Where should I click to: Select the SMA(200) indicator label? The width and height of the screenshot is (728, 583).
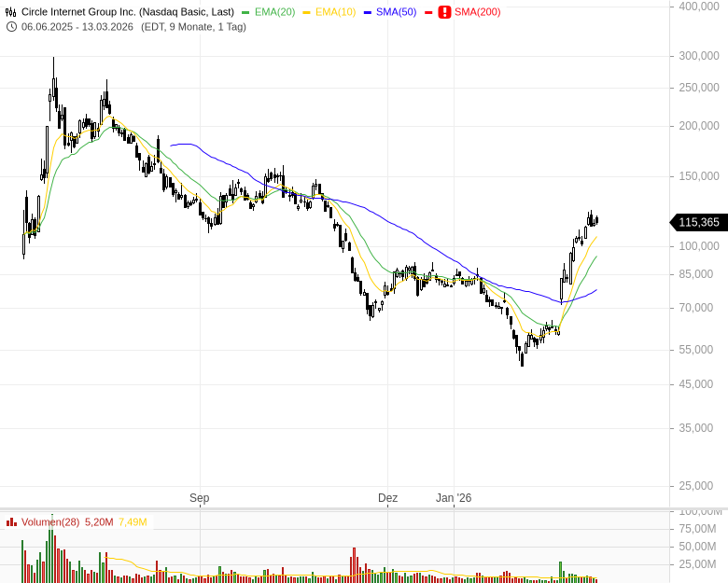click(x=477, y=12)
